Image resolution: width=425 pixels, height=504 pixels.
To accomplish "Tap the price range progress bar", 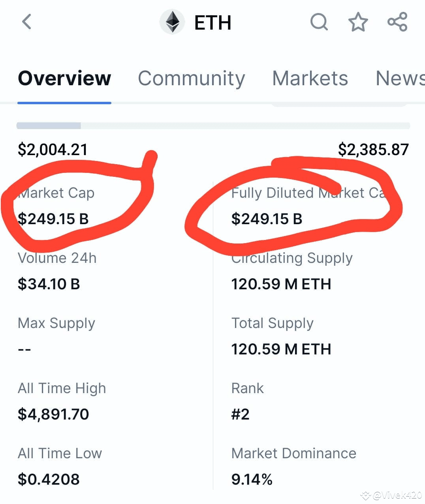I will (213, 126).
